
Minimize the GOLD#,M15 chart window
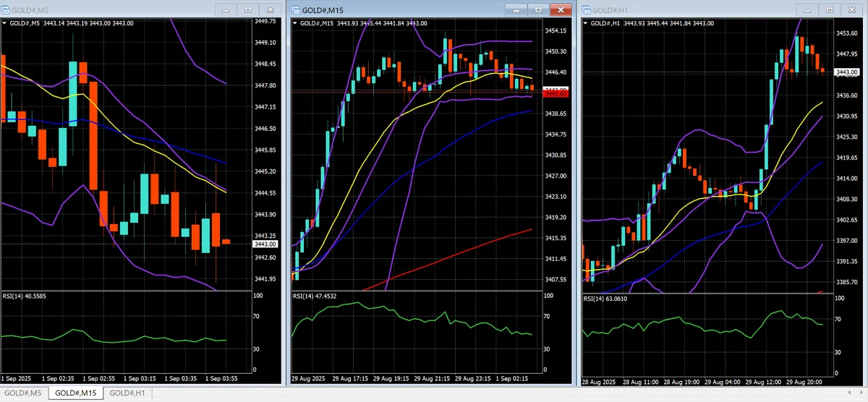516,10
